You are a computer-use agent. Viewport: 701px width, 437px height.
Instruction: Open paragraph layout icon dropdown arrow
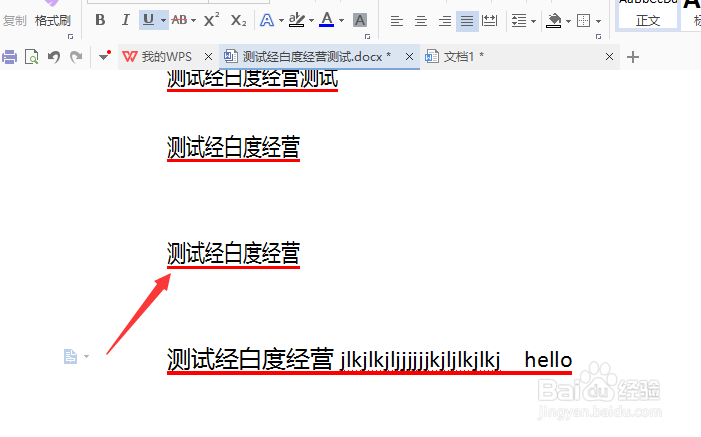(86, 356)
